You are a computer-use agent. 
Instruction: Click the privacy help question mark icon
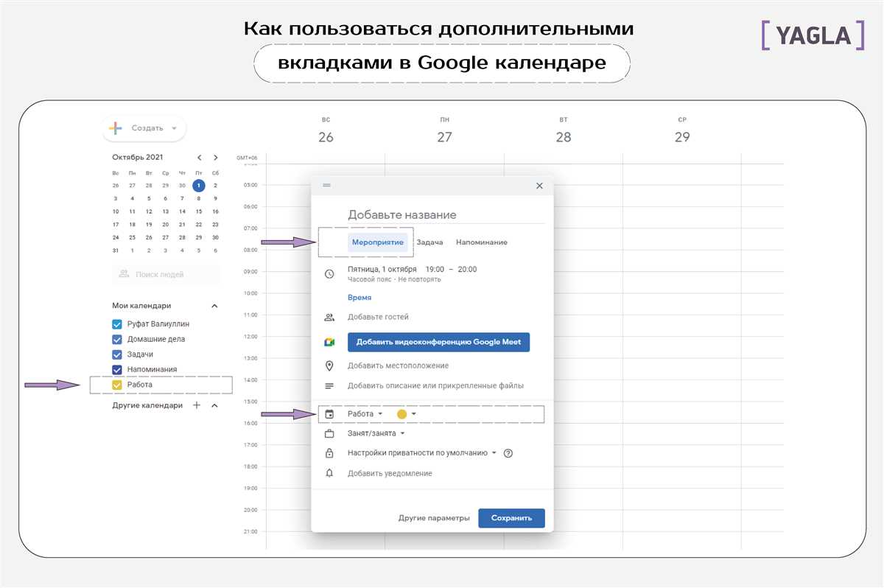tap(508, 454)
